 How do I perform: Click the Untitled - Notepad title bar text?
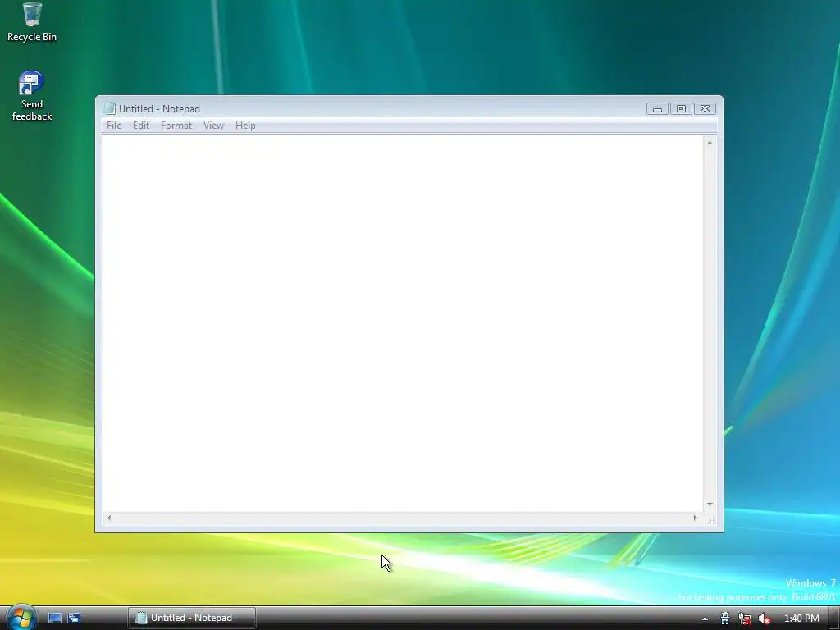160,109
